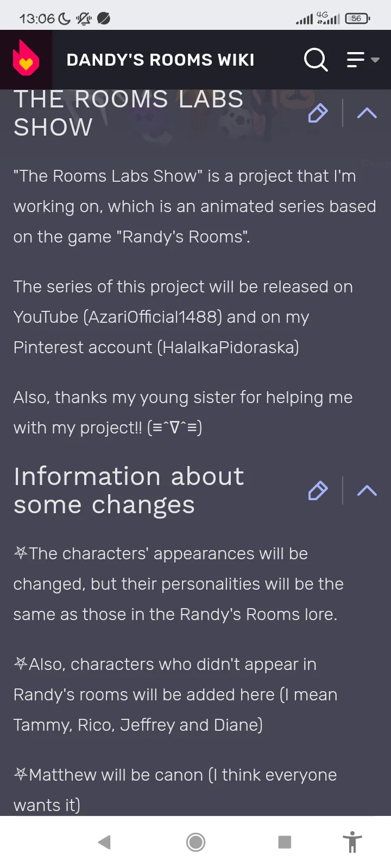The width and height of the screenshot is (391, 868).
Task: Go to Dandy's Rooms Wiki title
Action: 160,60
